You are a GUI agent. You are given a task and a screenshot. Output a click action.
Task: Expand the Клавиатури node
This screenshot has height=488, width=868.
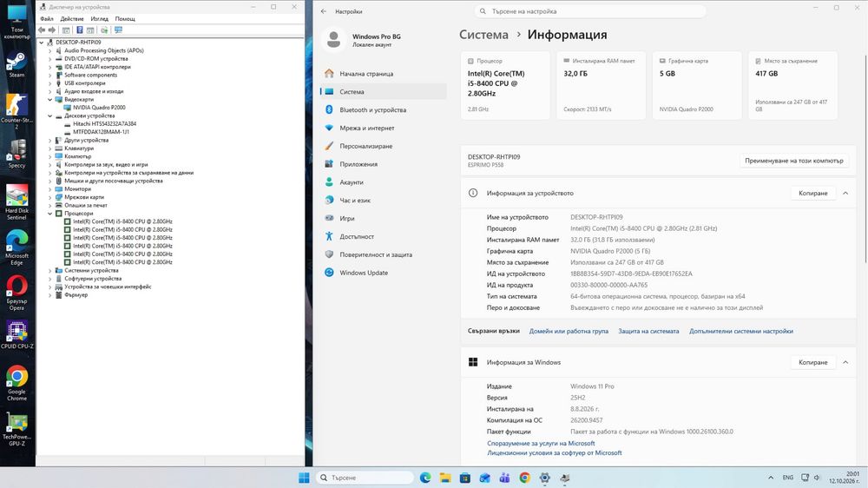pos(49,148)
